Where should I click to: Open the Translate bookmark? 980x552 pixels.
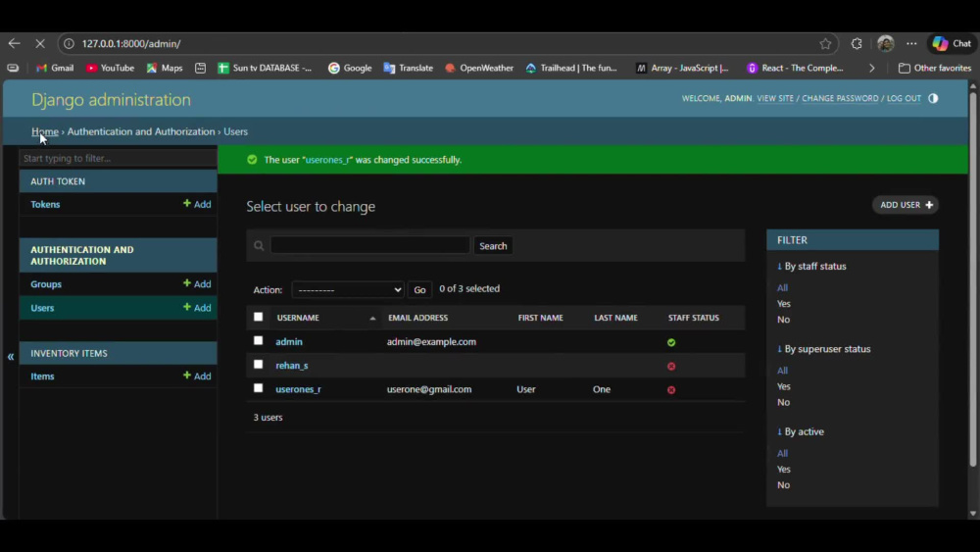coord(408,68)
